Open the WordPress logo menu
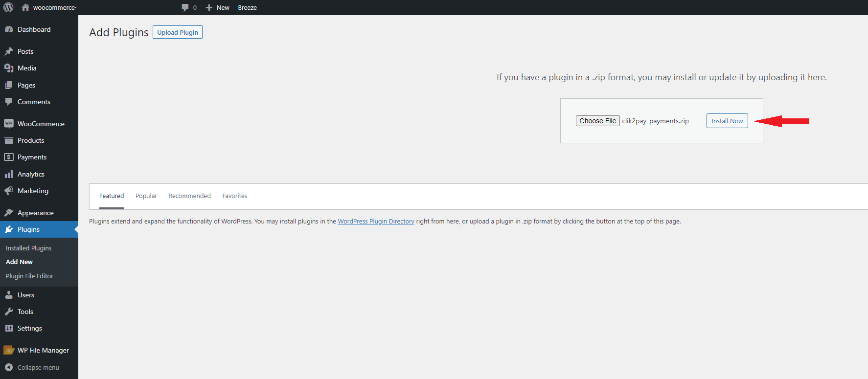 pos(8,7)
